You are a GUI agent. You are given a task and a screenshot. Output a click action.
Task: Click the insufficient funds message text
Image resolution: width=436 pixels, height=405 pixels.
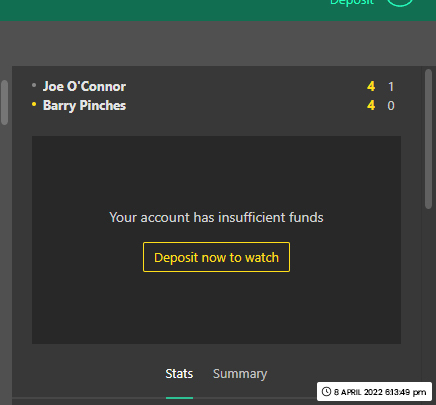tap(216, 217)
